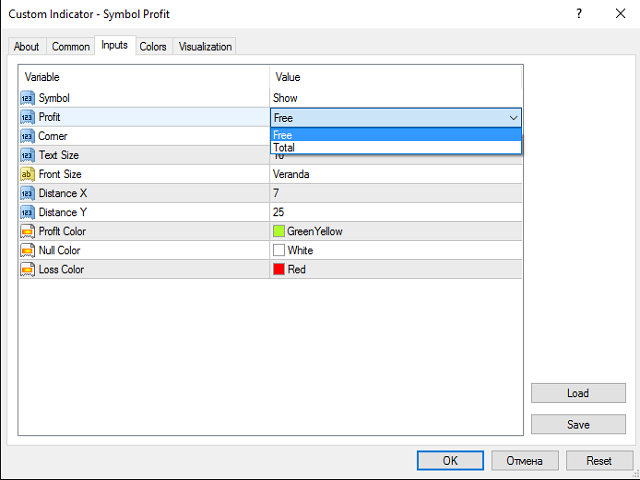640x480 pixels.
Task: Click the integer icon beside Symbol
Action: click(x=27, y=98)
